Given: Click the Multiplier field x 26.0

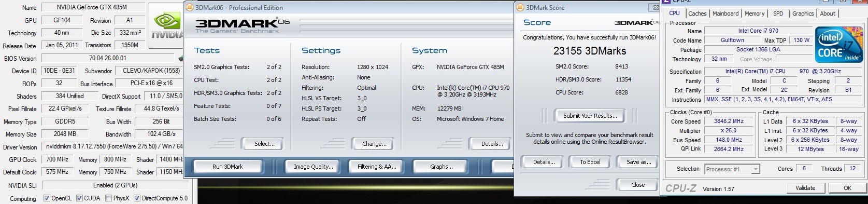Looking at the screenshot, I should (x=729, y=131).
